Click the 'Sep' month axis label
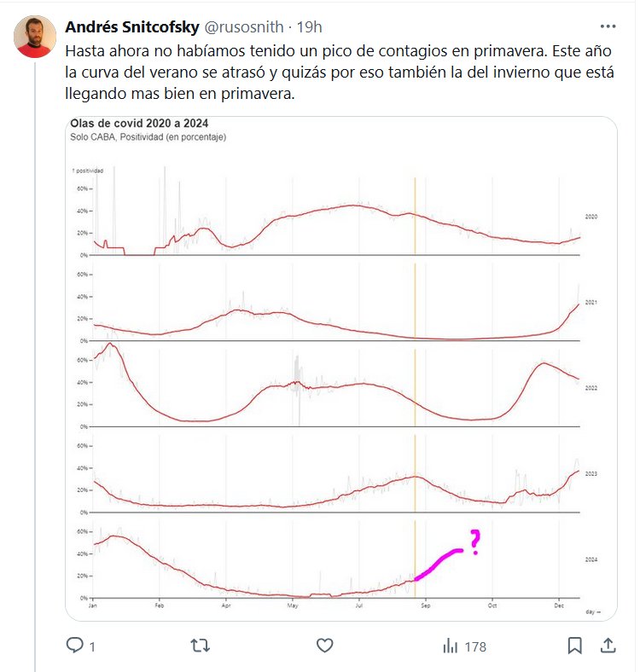Screen dimensions: 640x672 point(427,605)
